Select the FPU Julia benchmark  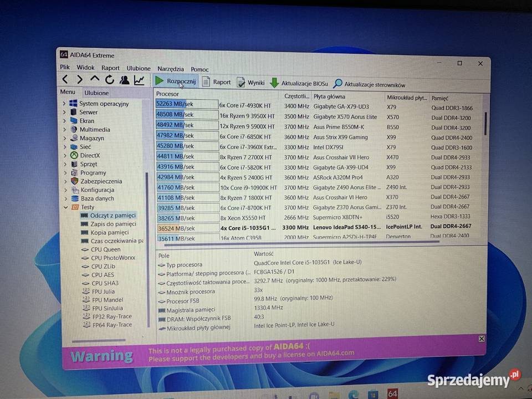click(99, 291)
